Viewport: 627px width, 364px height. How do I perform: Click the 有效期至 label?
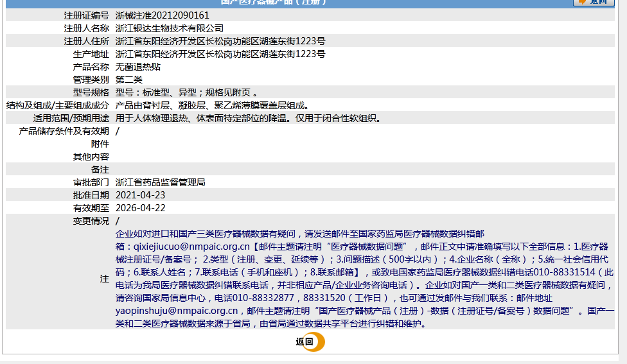pyautogui.click(x=91, y=208)
